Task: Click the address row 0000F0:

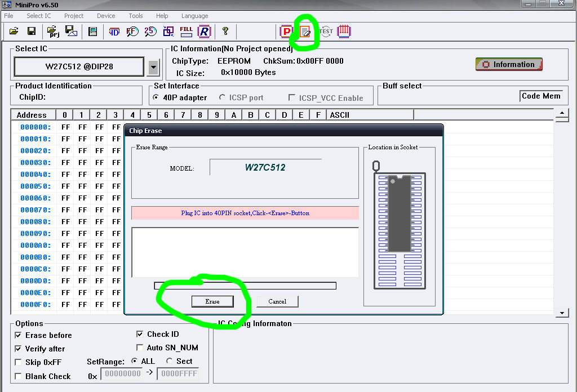Action: click(35, 305)
